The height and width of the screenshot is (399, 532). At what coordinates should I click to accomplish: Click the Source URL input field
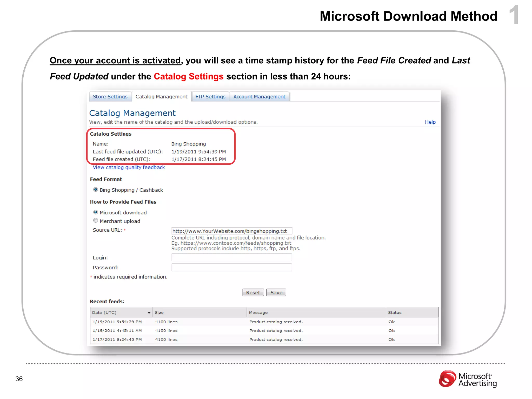(x=232, y=231)
